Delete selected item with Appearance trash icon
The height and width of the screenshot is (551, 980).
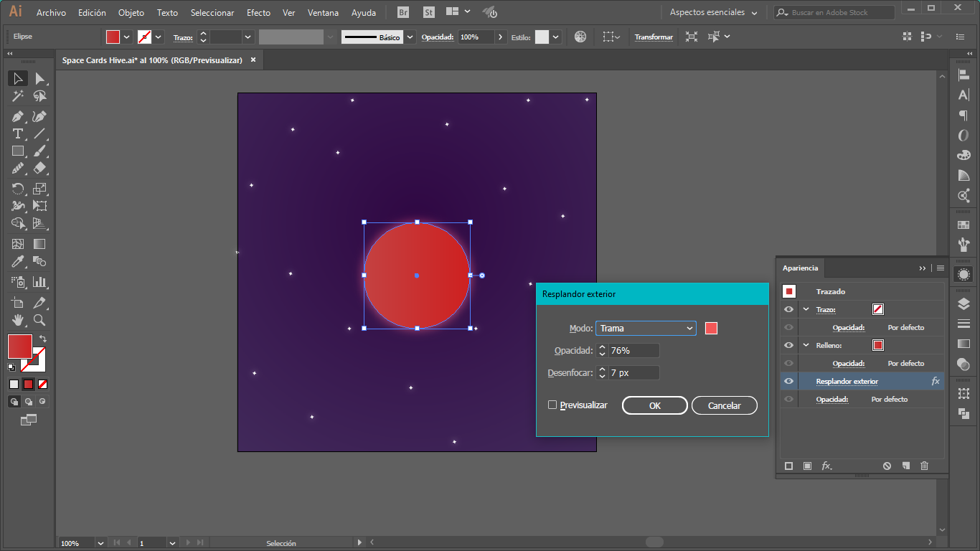[924, 466]
